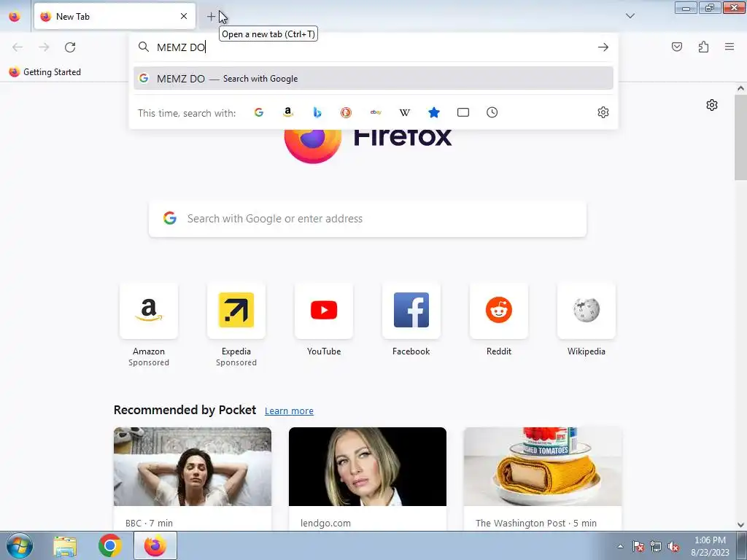Open the Windows Start menu
The image size is (747, 560).
tap(20, 545)
